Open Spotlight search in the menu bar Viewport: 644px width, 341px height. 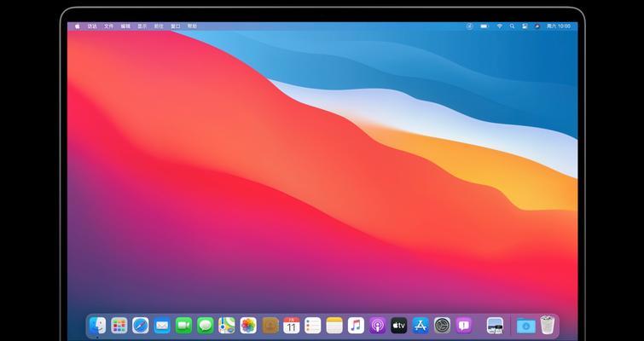512,26
